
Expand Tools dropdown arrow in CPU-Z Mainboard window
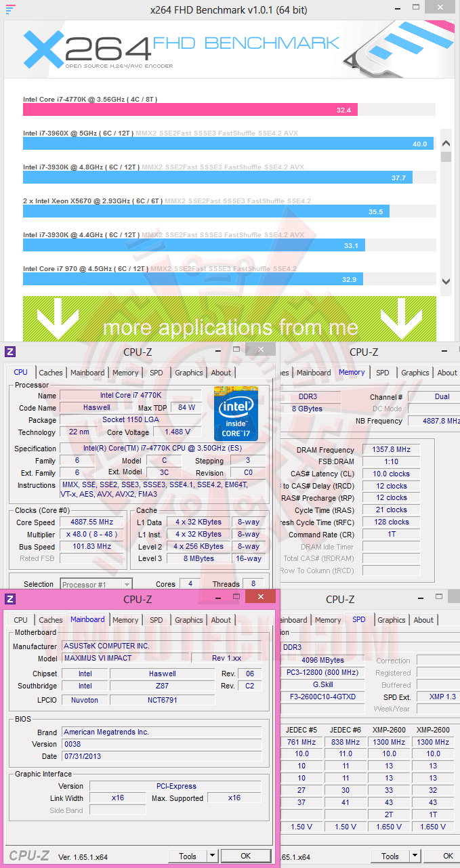pos(212,856)
